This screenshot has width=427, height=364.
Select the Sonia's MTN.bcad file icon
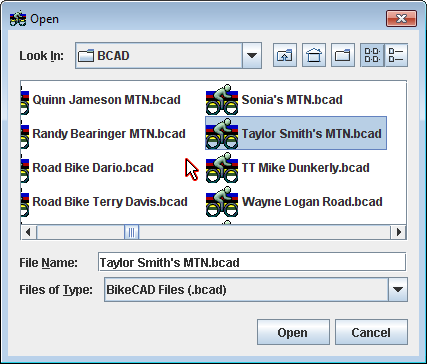pyautogui.click(x=222, y=99)
